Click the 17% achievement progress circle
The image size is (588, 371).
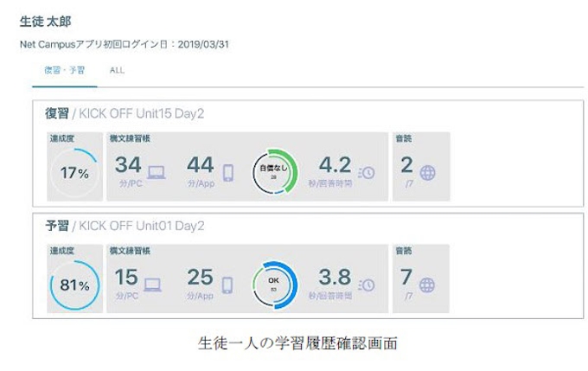click(x=75, y=173)
